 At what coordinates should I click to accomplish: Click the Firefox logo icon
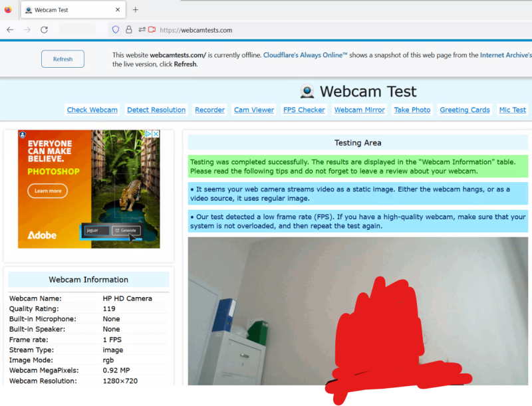[8, 10]
